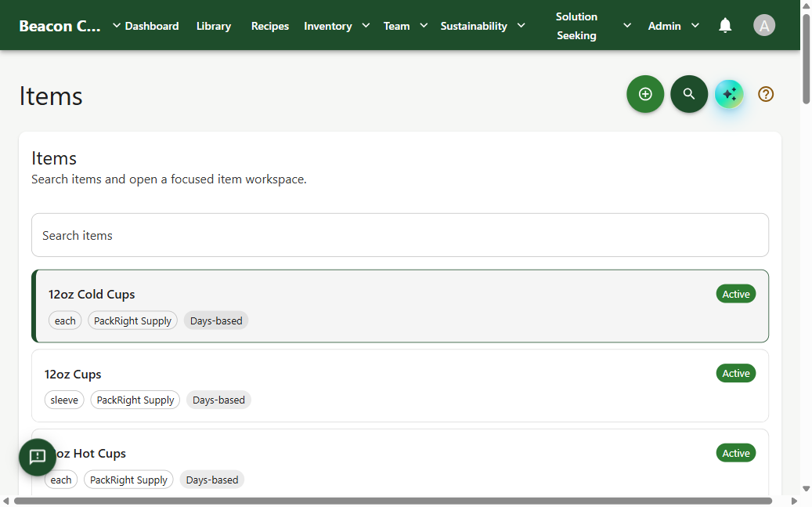Select the Admin menu item
812x507 pixels.
pos(665,26)
